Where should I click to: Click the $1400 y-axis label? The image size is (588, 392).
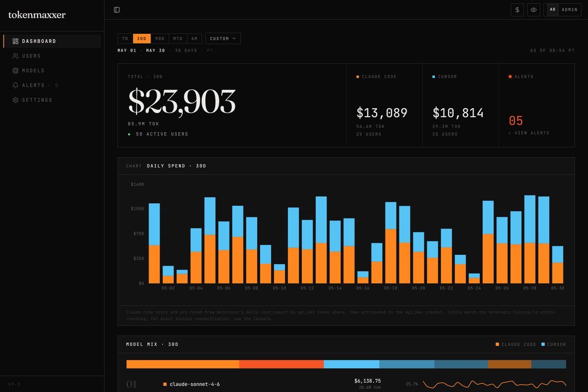(x=137, y=184)
